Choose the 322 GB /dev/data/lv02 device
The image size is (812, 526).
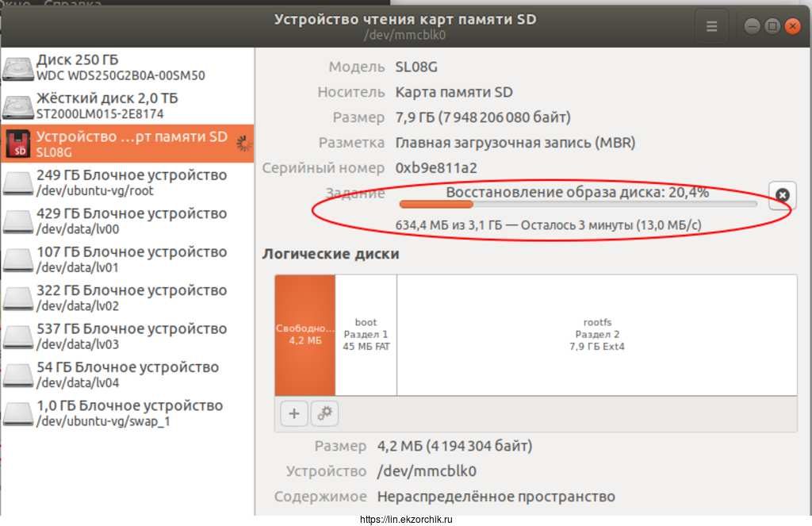coord(131,298)
